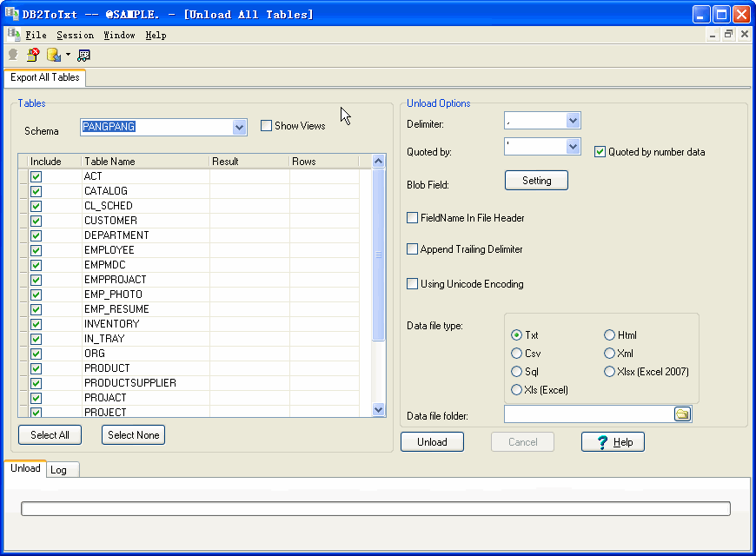
Task: Click the Help button with question mark
Action: [613, 442]
